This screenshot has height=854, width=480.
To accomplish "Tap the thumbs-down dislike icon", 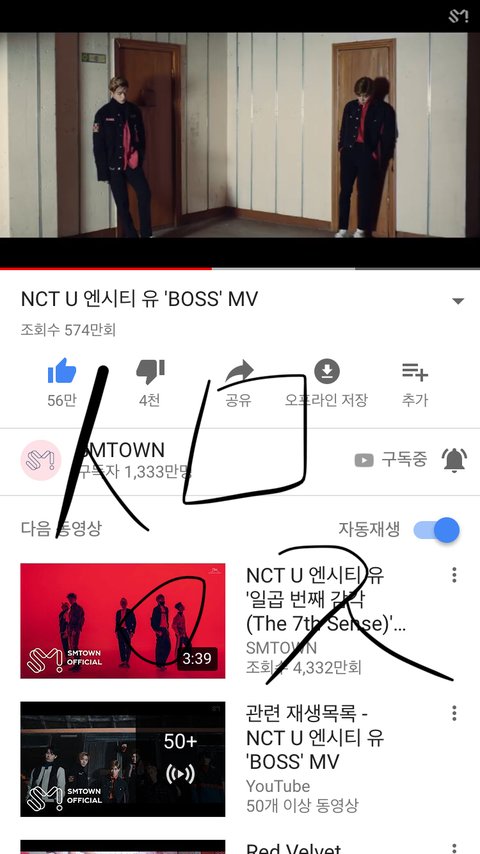I will [x=150, y=372].
